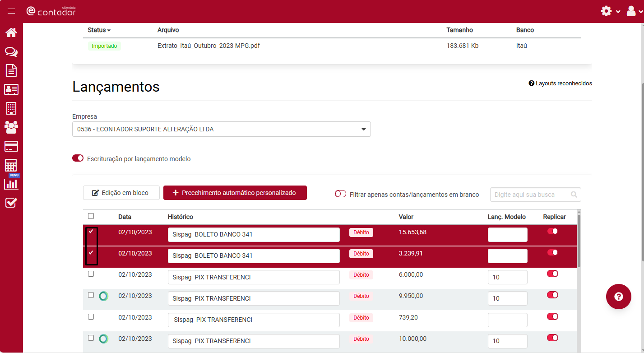
Task: Sort by Status column header
Action: pos(99,30)
